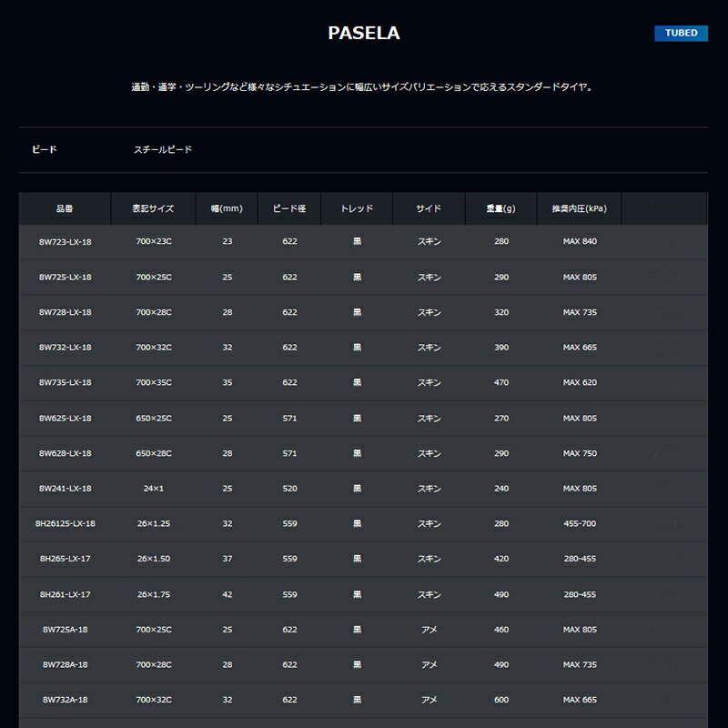Click the blue TUBED badge

(x=681, y=33)
